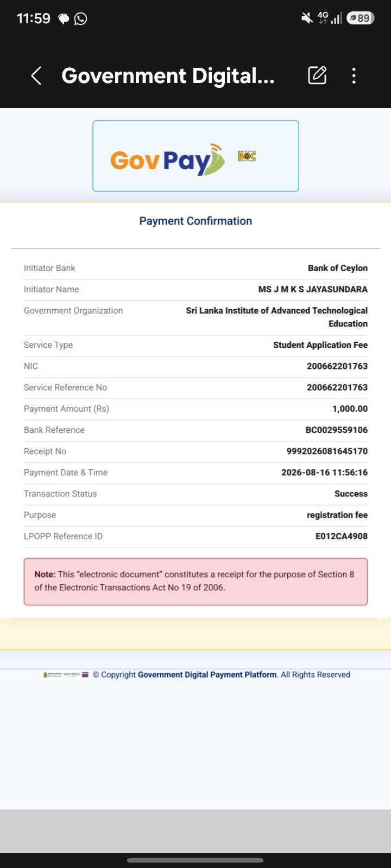Tap the pink Electronic Transactions note box
391x868 pixels.
click(195, 582)
